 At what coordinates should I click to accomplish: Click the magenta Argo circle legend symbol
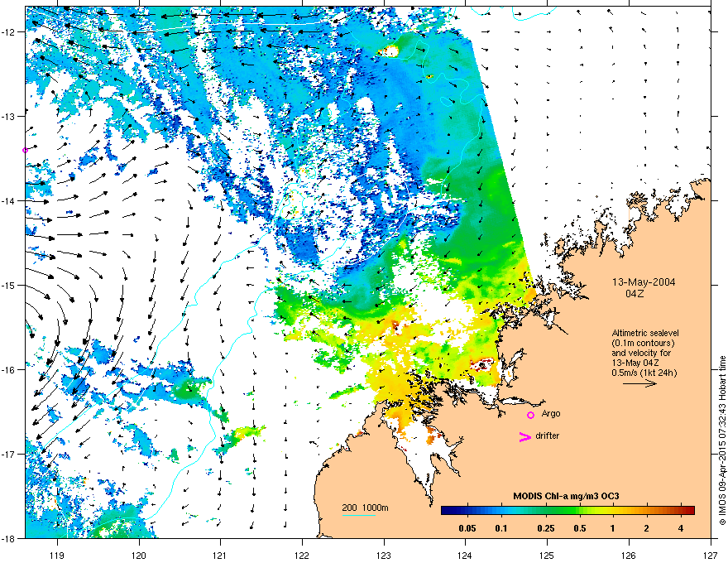coord(530,415)
